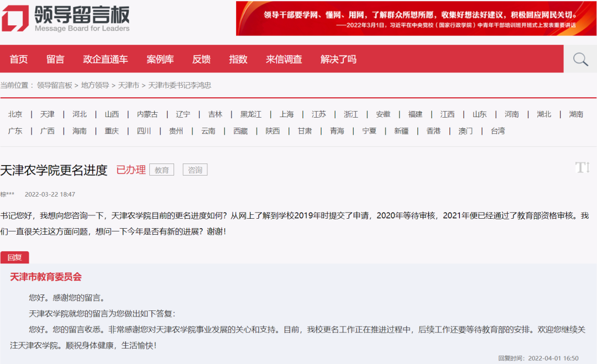Image resolution: width=597 pixels, height=364 pixels.
Task: Select 内蒙古 in province list
Action: (148, 114)
